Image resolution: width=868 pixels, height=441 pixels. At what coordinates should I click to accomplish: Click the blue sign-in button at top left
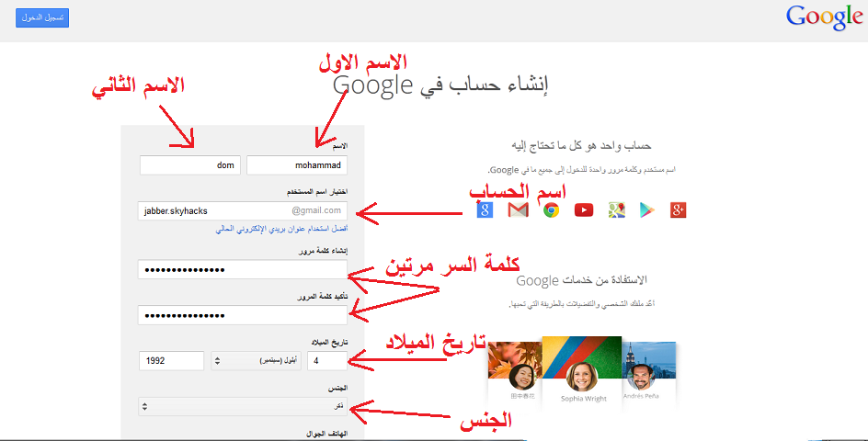42,17
